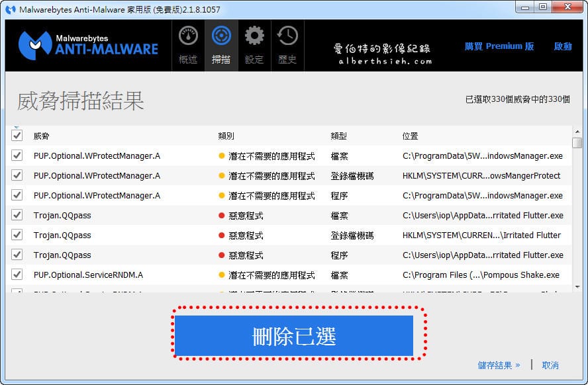Click the 購買 Premium 版 link
The image size is (588, 385).
pos(499,46)
